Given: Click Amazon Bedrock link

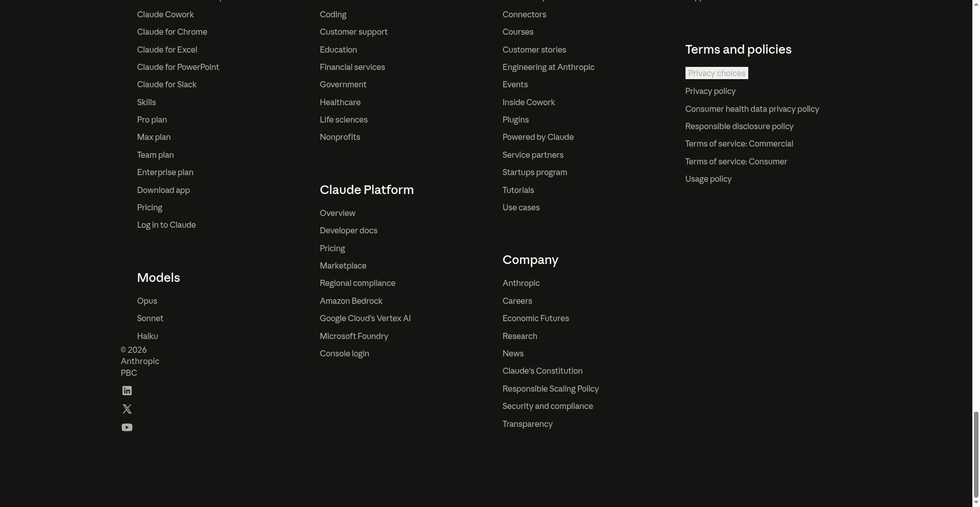Looking at the screenshot, I should coord(351,301).
